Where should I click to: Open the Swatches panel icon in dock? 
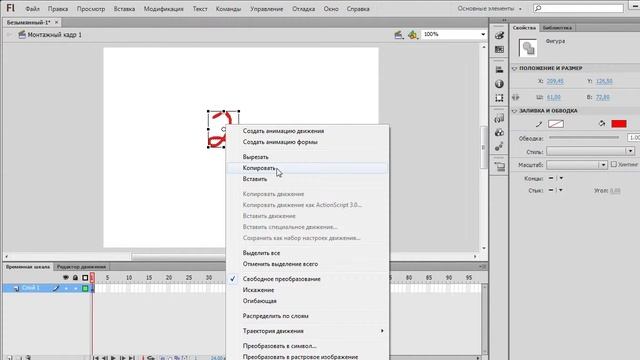tap(499, 49)
